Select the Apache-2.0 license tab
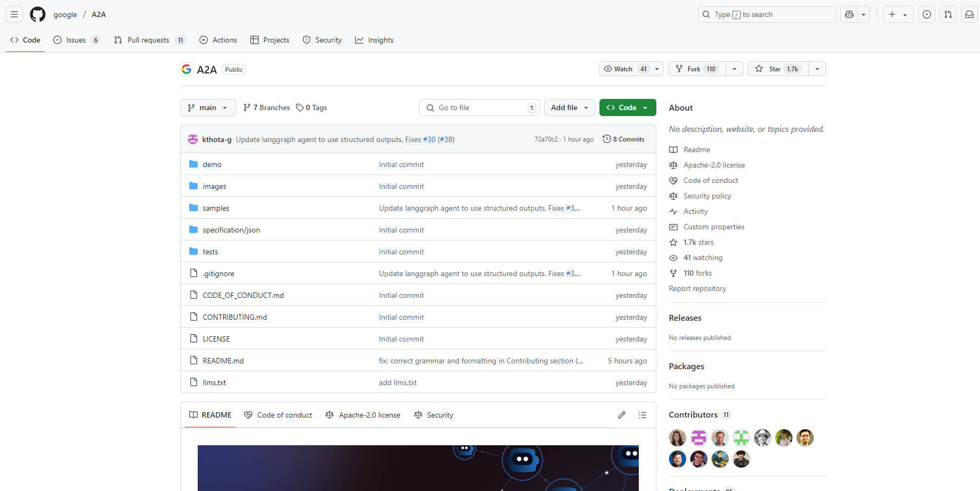The height and width of the screenshot is (491, 980). tap(363, 415)
